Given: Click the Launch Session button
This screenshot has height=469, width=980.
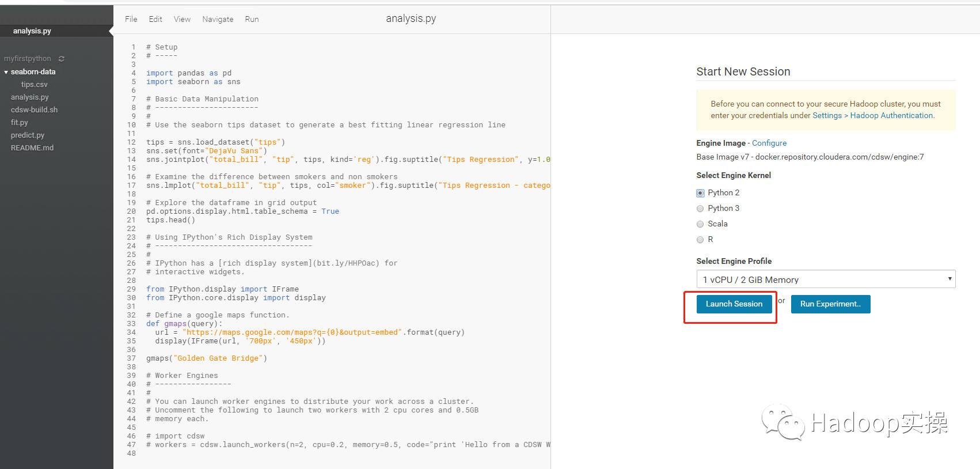Looking at the screenshot, I should [x=734, y=304].
